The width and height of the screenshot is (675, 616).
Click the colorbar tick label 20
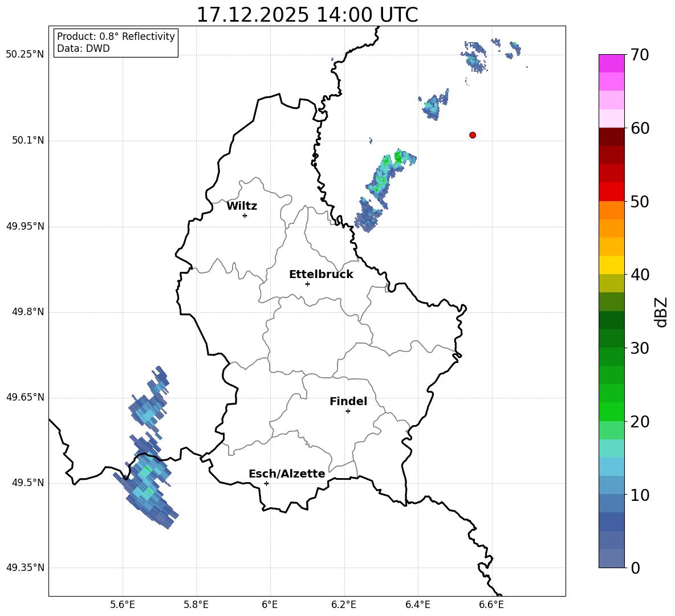[x=640, y=422]
